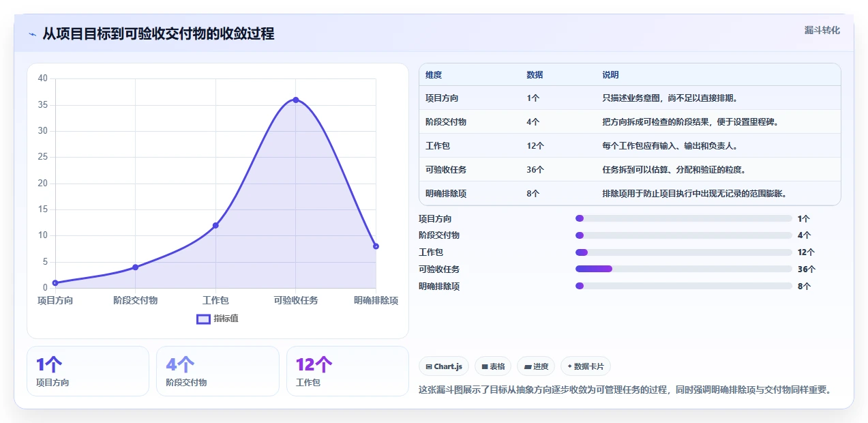868x423 pixels.
Task: Click the Chart.js tag chip
Action: 444,366
